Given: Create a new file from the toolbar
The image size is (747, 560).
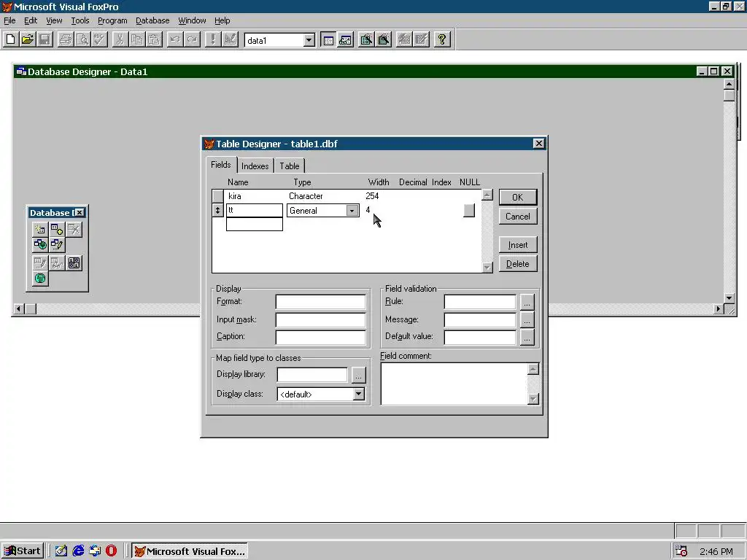Looking at the screenshot, I should click(x=10, y=39).
